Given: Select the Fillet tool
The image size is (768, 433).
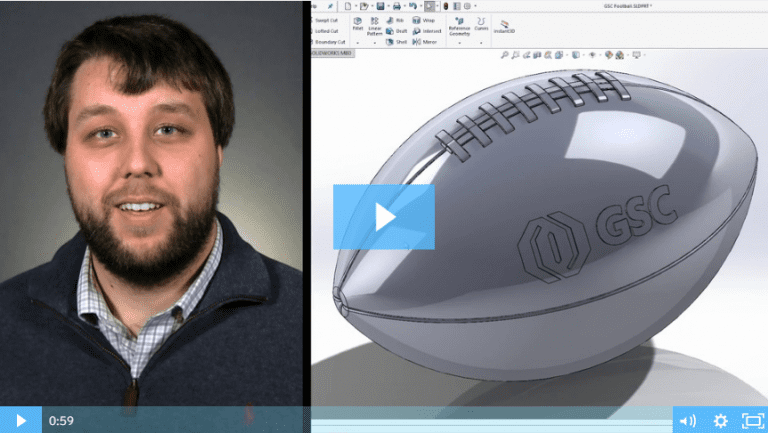Looking at the screenshot, I should click(x=357, y=25).
